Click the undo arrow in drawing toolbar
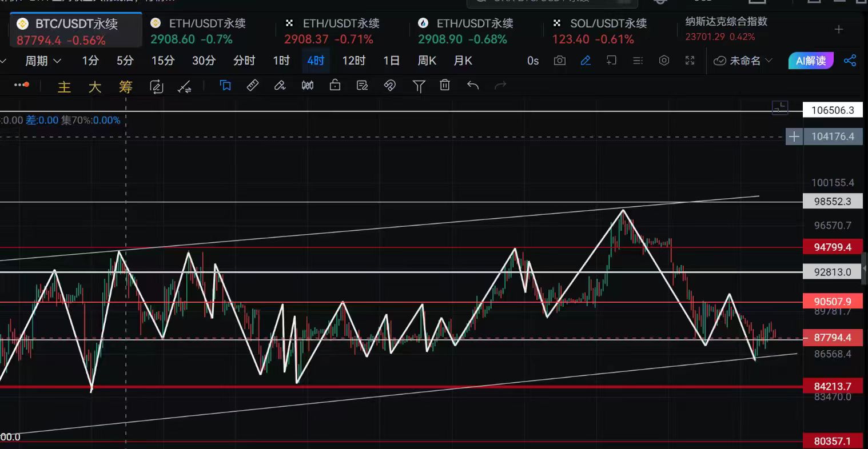 (x=473, y=86)
